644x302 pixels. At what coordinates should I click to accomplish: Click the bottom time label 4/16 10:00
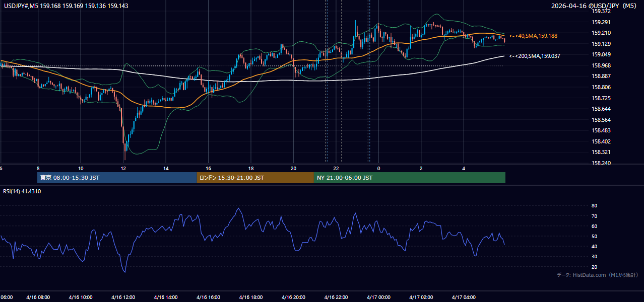(x=81, y=297)
